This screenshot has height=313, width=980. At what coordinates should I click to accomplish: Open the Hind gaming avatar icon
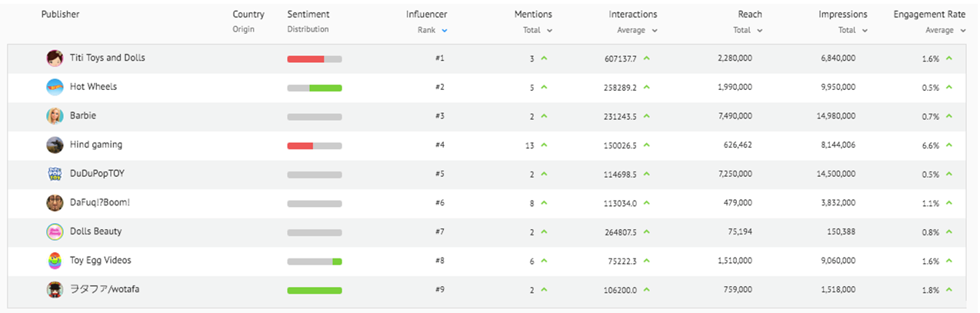tap(55, 145)
